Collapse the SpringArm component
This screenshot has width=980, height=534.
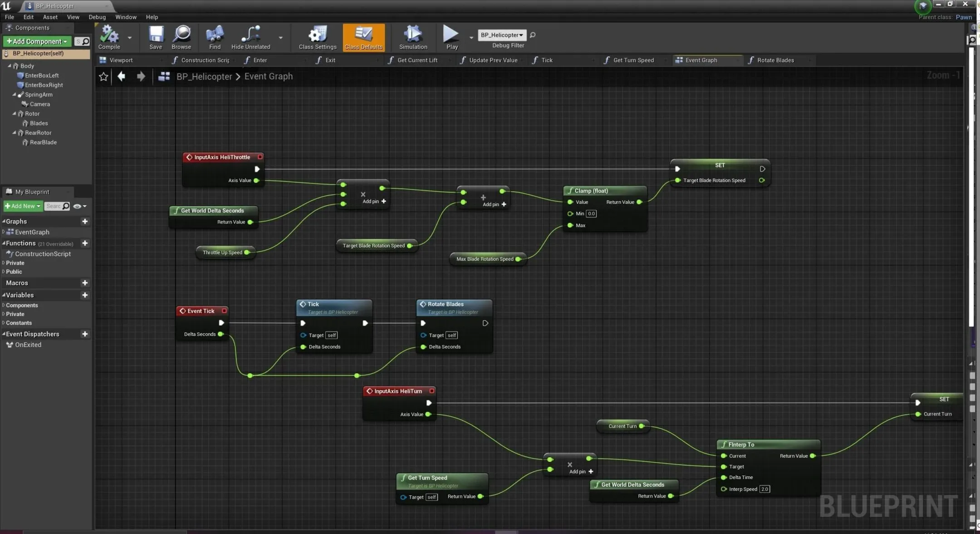(14, 94)
